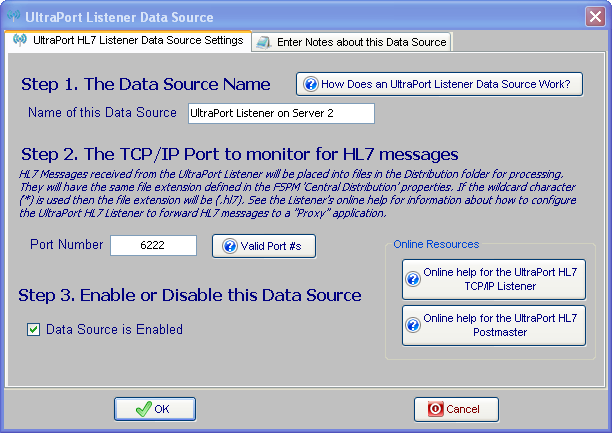This screenshot has height=433, width=612.
Task: Click the Step 1. The Data Source Name heading
Action: [146, 84]
